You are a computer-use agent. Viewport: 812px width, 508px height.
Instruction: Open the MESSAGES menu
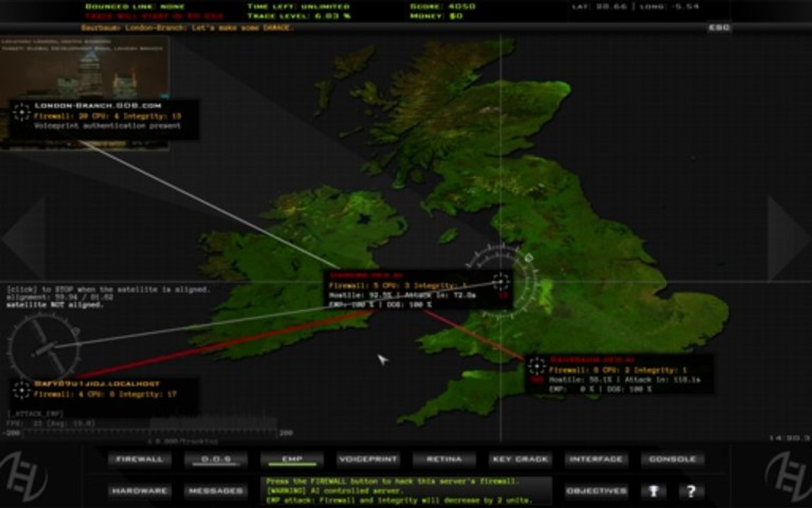coord(216,491)
